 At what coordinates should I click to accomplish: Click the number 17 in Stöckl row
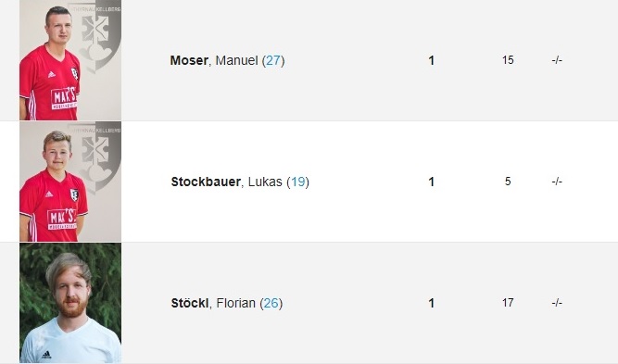[x=508, y=303]
